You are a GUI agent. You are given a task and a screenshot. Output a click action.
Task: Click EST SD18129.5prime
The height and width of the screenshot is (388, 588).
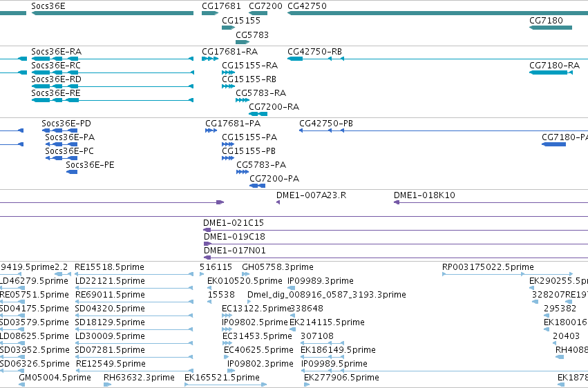click(134, 329)
